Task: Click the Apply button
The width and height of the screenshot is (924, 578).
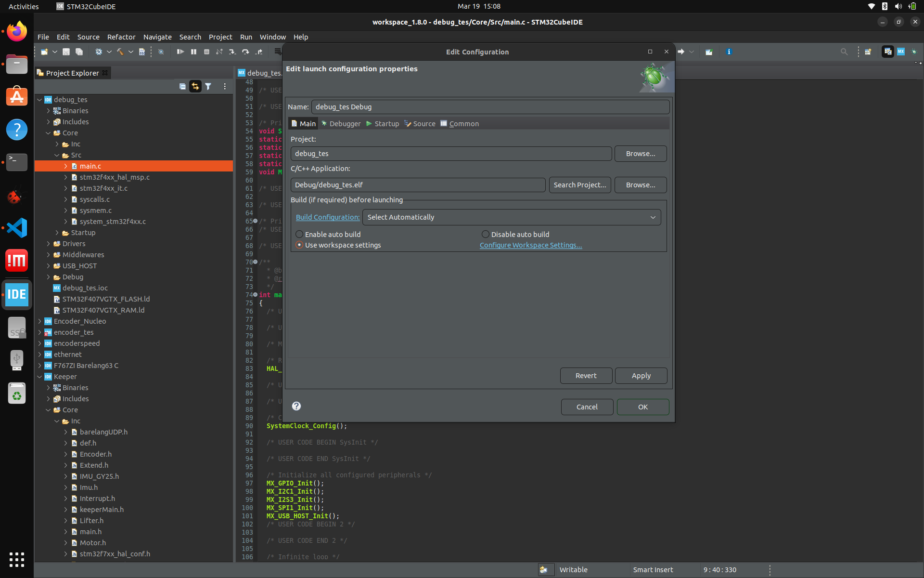Action: (641, 376)
